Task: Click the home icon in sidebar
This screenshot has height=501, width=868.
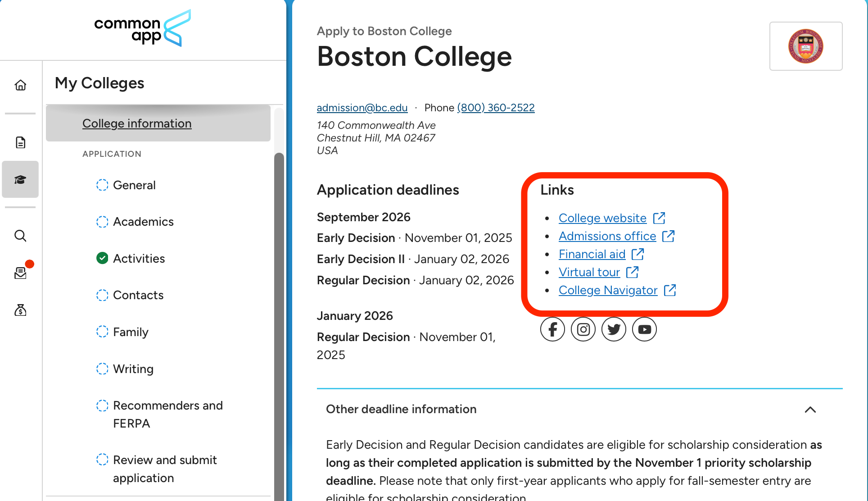Action: point(20,85)
